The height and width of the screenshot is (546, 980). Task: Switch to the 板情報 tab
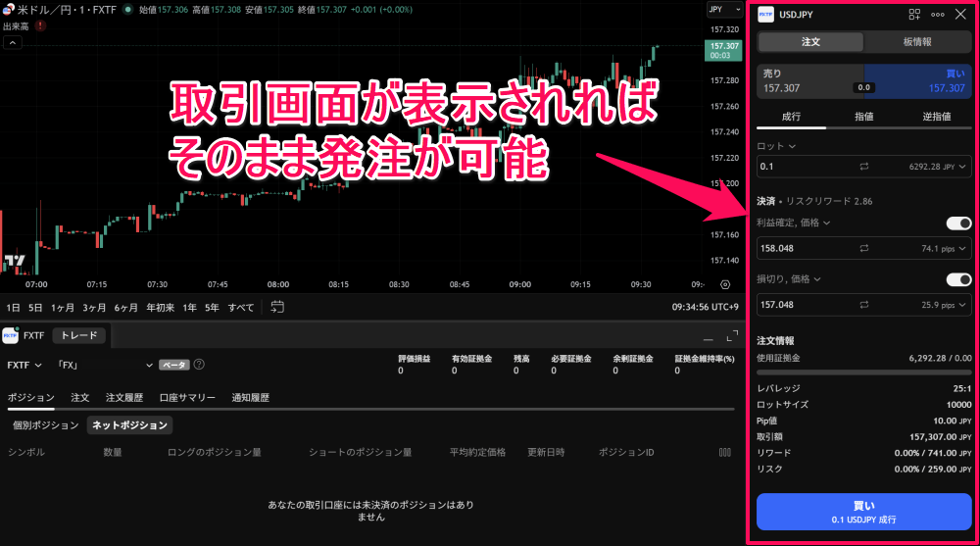pyautogui.click(x=917, y=42)
